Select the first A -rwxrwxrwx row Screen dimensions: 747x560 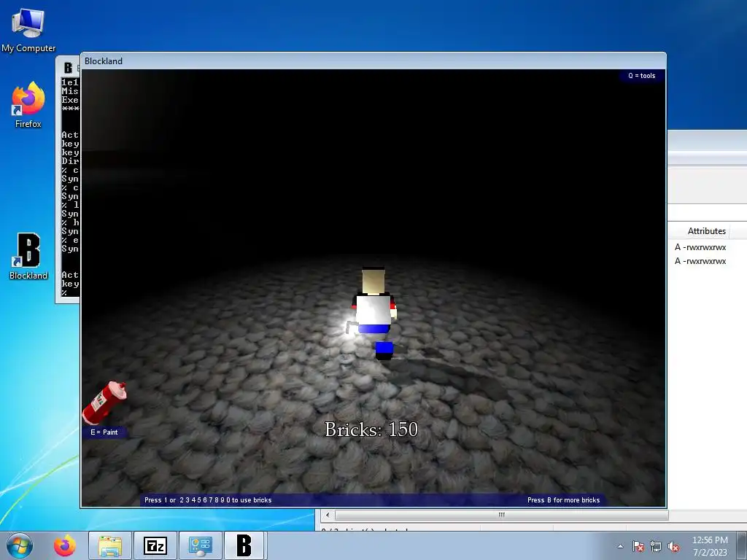coord(700,247)
